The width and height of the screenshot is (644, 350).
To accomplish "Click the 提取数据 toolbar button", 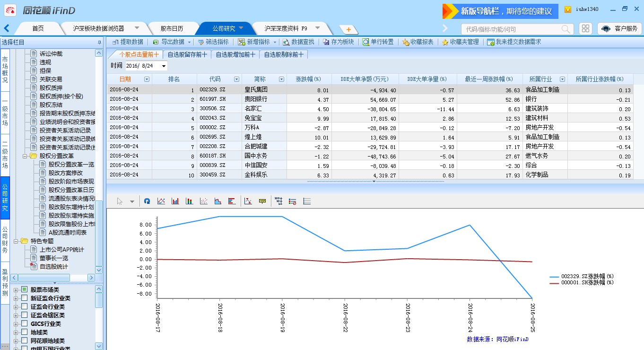I will click(128, 42).
